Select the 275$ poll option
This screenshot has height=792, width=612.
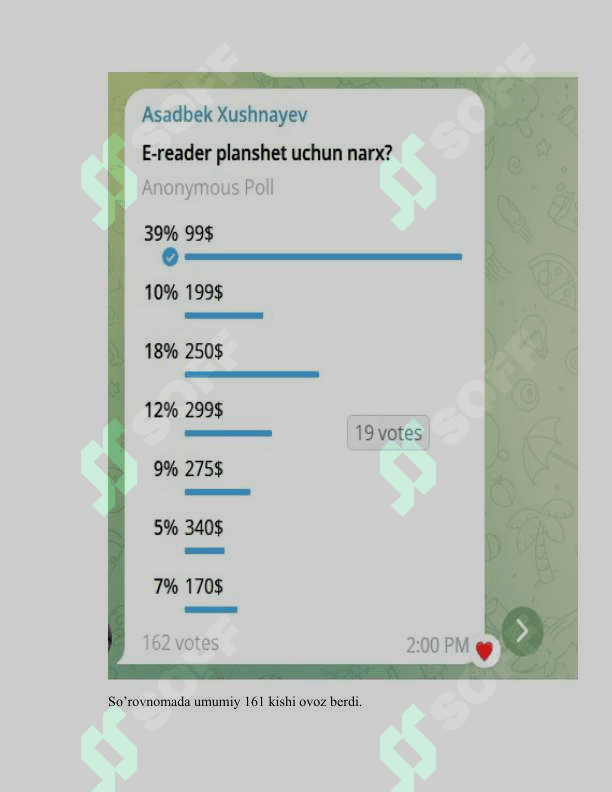click(204, 469)
